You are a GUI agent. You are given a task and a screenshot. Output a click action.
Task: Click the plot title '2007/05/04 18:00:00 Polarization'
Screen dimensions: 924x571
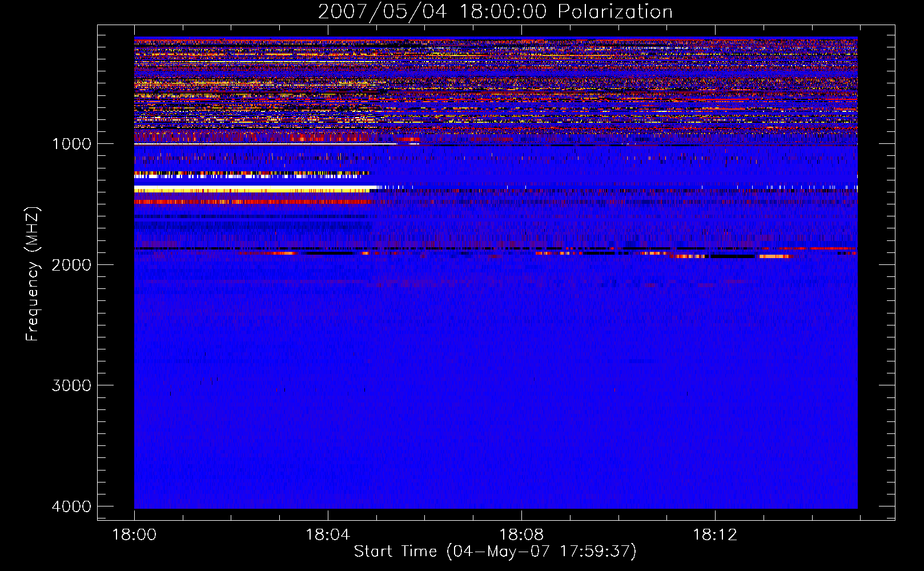tap(495, 12)
